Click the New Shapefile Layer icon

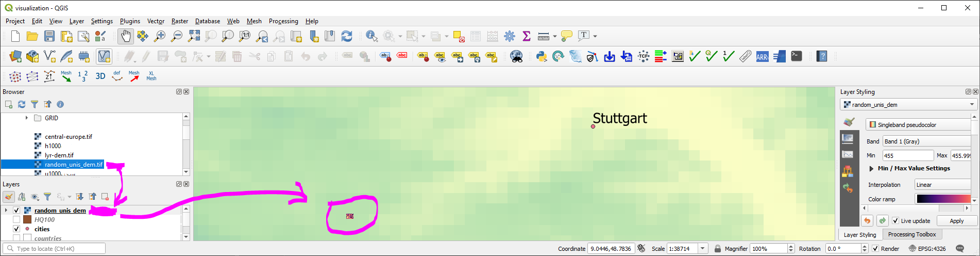(x=50, y=56)
